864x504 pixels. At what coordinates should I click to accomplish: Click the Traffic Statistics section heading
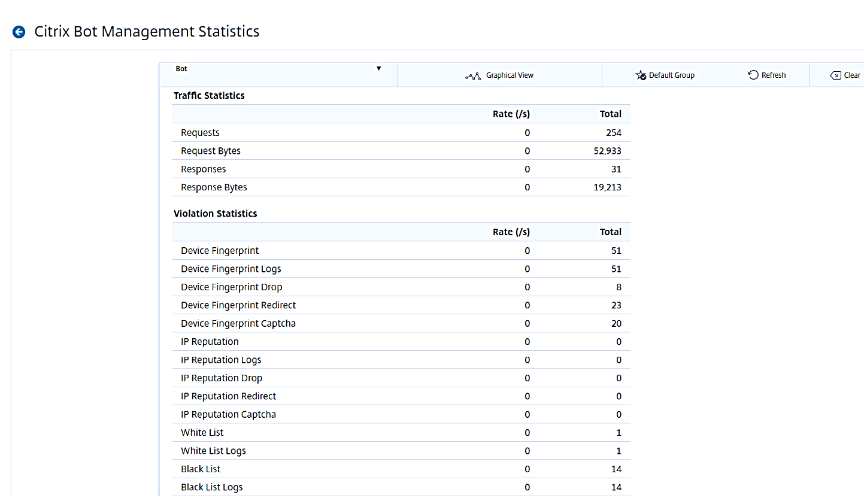pos(209,96)
